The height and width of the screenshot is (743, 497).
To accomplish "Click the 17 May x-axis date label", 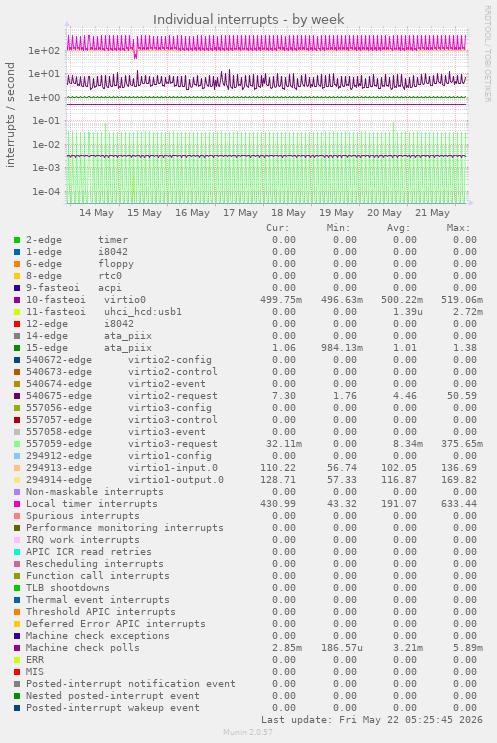I will click(x=240, y=213).
